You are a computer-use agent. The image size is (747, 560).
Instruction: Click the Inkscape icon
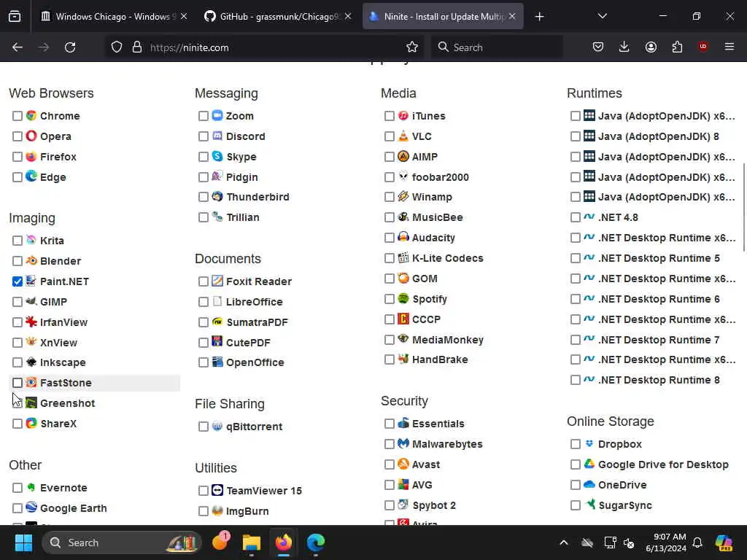click(x=31, y=362)
